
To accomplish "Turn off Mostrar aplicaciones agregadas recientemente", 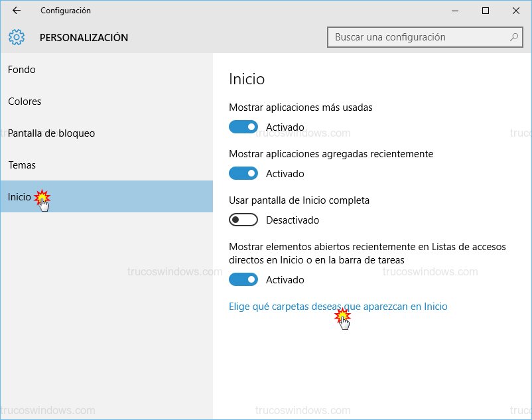I will click(x=243, y=173).
